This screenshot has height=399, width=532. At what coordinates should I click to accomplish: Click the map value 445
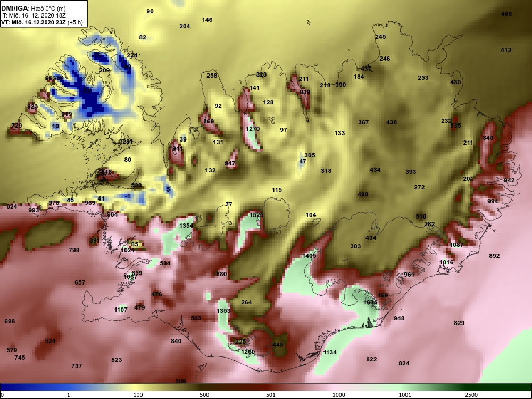pos(278,345)
